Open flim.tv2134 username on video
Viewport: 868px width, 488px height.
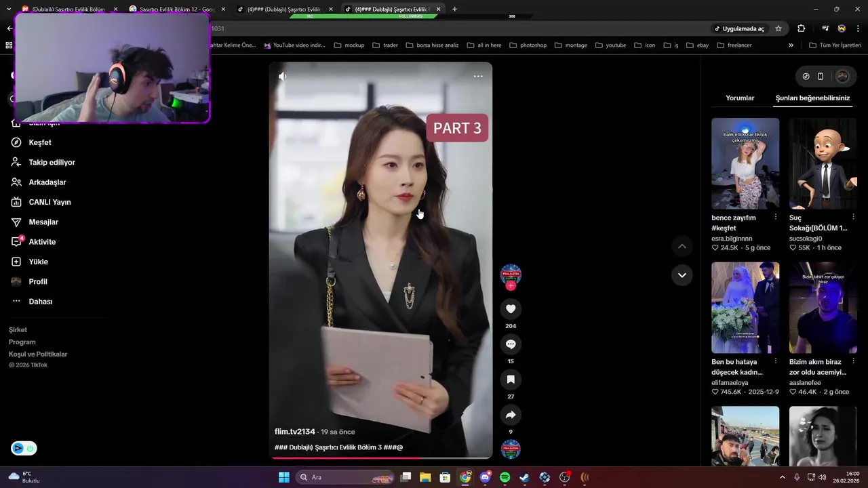coord(295,432)
